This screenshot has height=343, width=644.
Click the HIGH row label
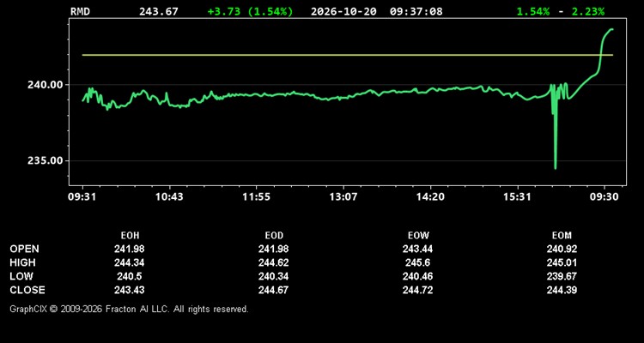22,262
